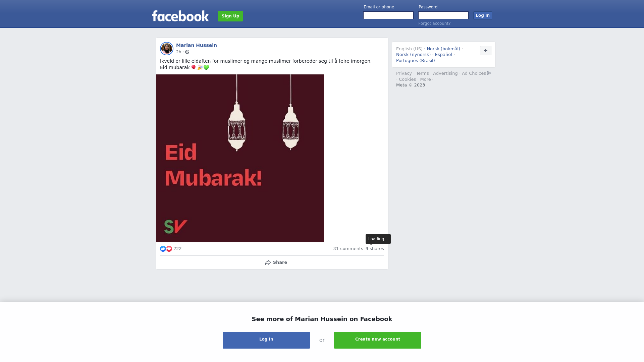This screenshot has width=644, height=362.
Task: View the 9 shares list
Action: tap(375, 249)
